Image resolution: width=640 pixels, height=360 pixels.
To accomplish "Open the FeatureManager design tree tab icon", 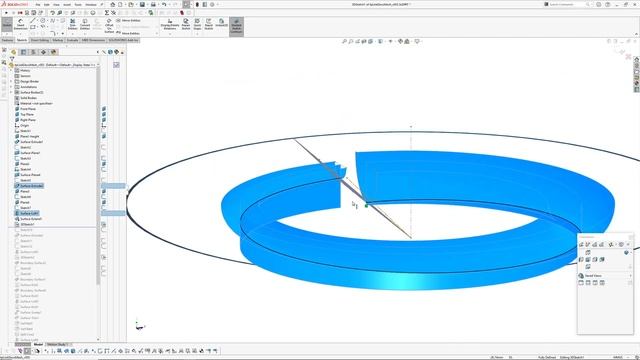I will pos(13,52).
